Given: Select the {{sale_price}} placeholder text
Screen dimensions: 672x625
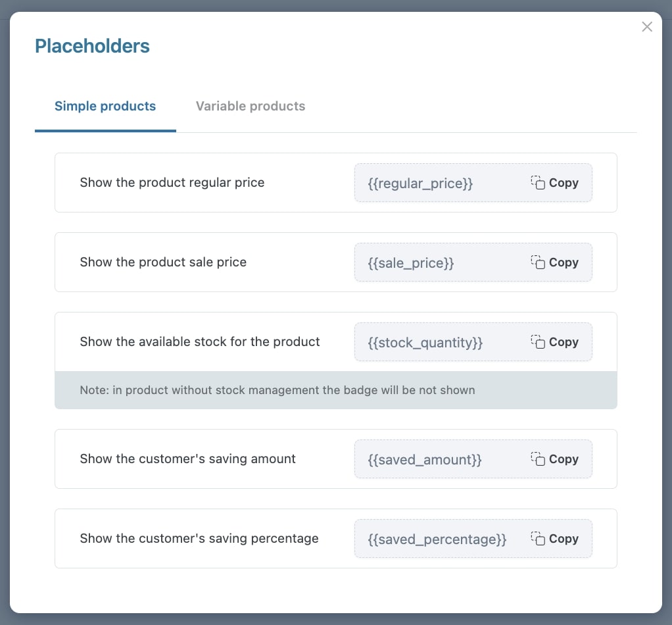Looking at the screenshot, I should tap(410, 263).
